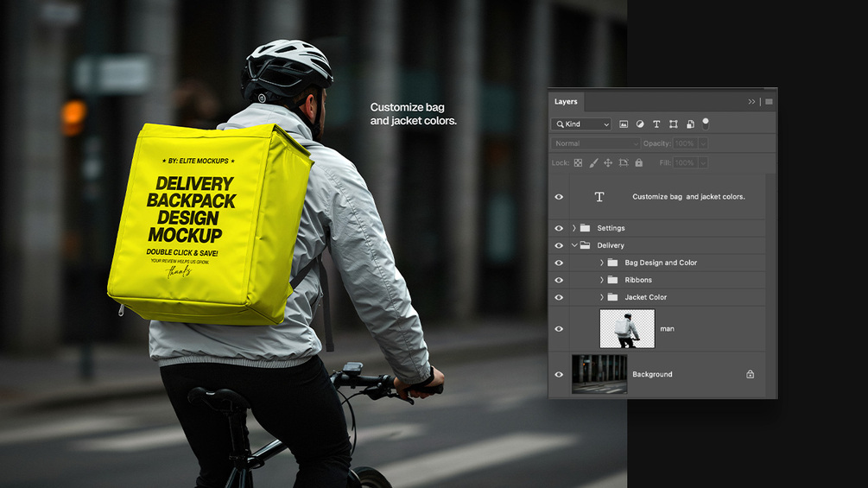Viewport: 868px width, 488px height.
Task: Lock transparent pixels icon
Action: coord(578,162)
